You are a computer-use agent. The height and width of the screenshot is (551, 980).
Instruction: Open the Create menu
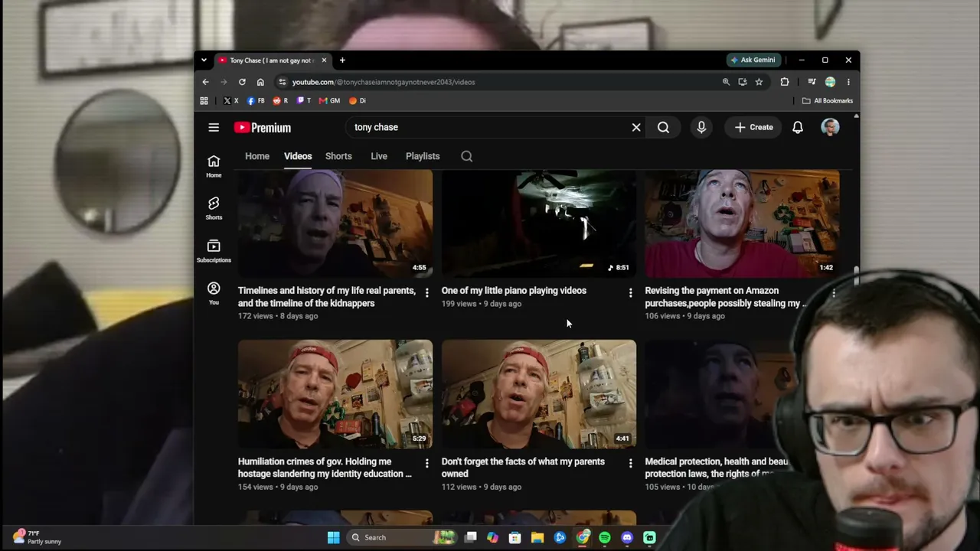pos(753,128)
